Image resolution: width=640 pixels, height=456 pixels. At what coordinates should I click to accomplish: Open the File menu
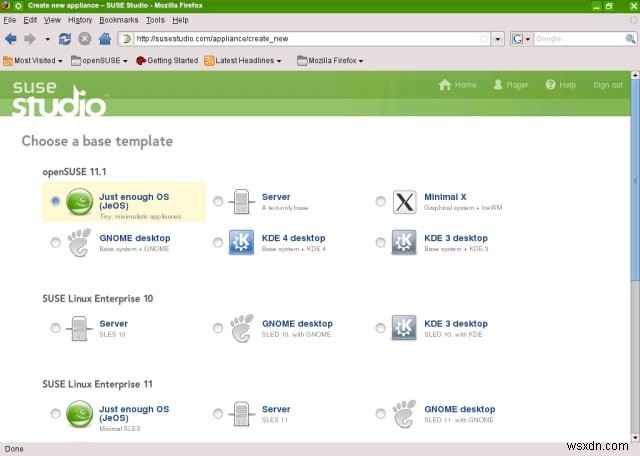click(x=9, y=20)
